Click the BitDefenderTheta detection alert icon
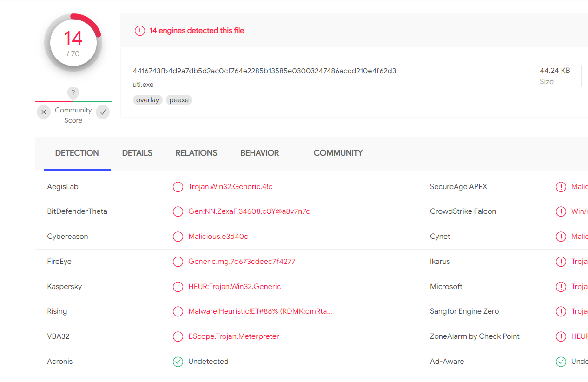Image resolution: width=588 pixels, height=382 pixels. pos(178,211)
